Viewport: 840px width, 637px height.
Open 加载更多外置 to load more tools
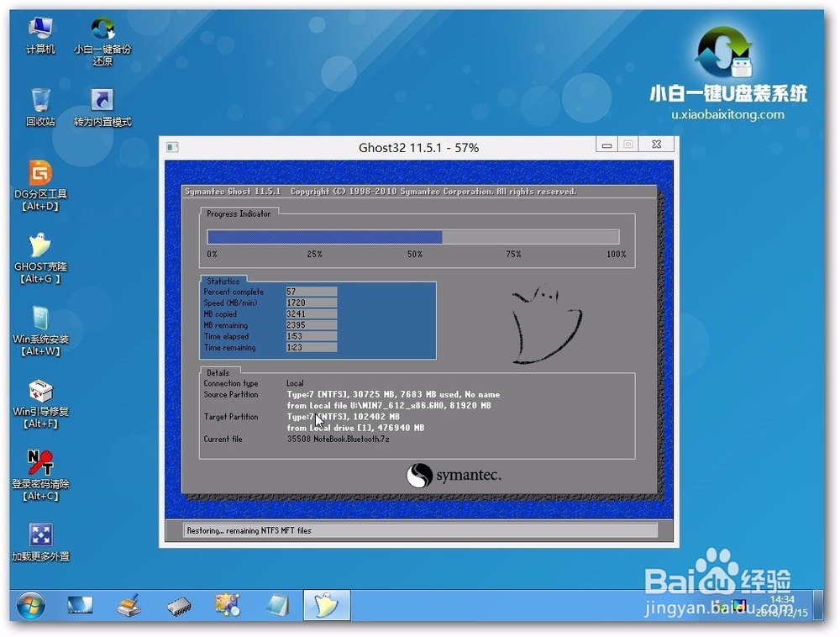(39, 535)
